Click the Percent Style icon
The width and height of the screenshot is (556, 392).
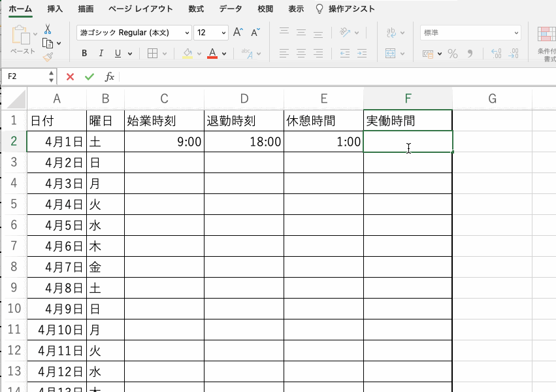pos(453,54)
